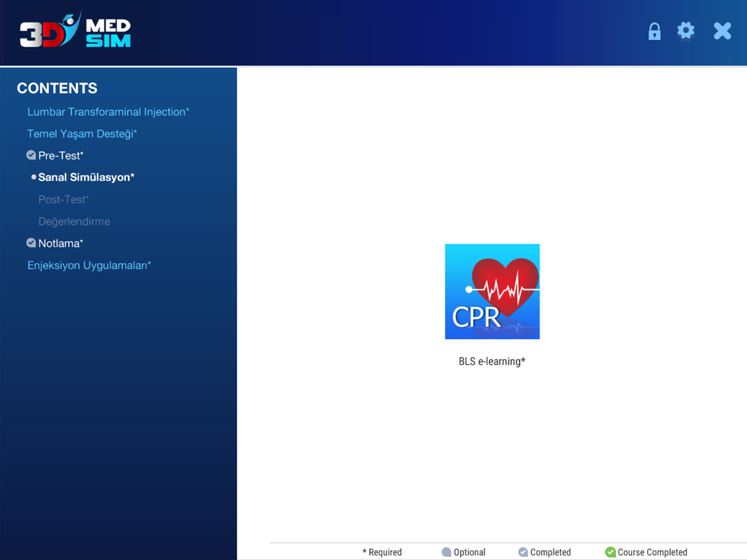
Task: Click the 3D MedSim logo
Action: click(x=75, y=31)
